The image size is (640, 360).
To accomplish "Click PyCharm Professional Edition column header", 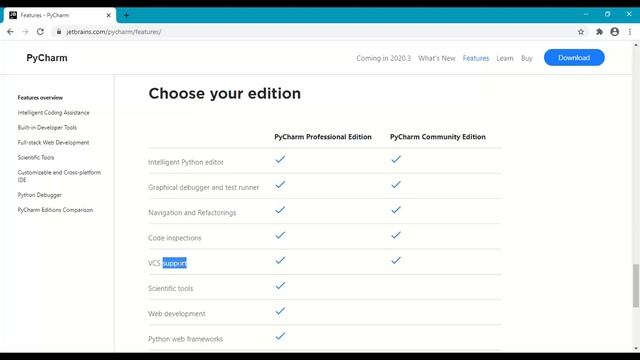I will tap(323, 137).
